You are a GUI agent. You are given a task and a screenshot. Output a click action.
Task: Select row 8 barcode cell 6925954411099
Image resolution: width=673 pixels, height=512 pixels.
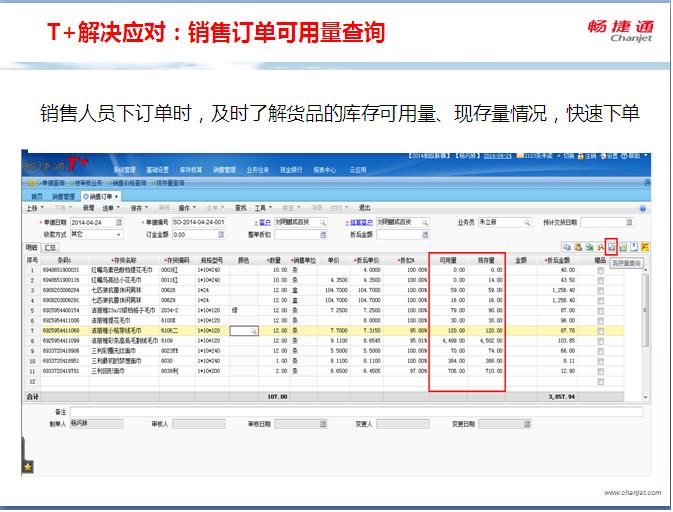pyautogui.click(x=65, y=341)
